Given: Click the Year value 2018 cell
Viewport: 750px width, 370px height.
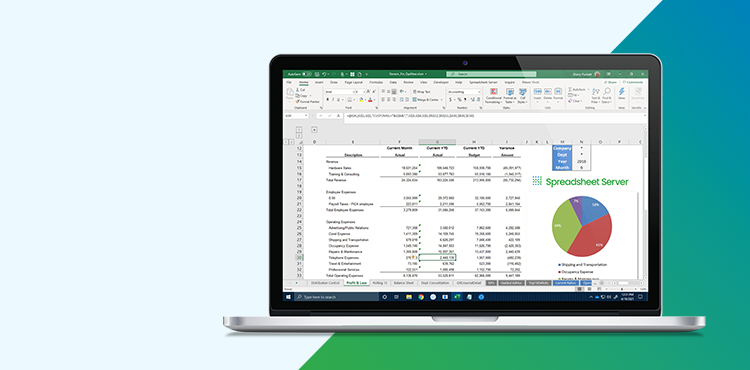Looking at the screenshot, I should [581, 161].
